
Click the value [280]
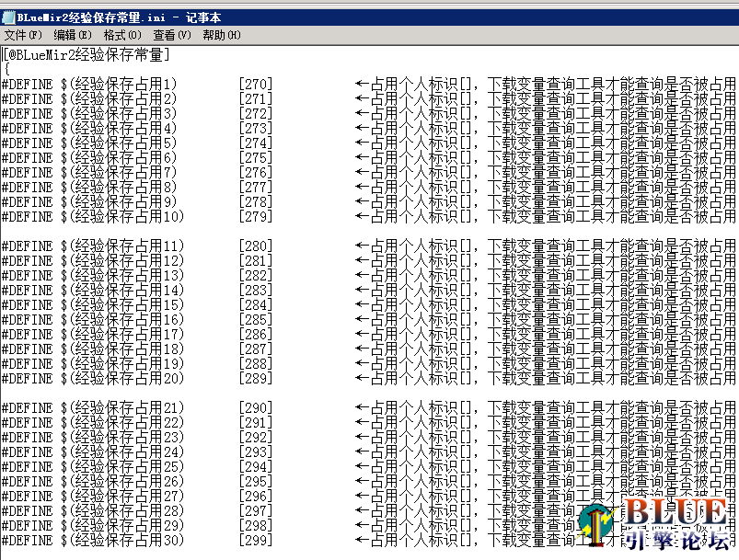(x=255, y=246)
